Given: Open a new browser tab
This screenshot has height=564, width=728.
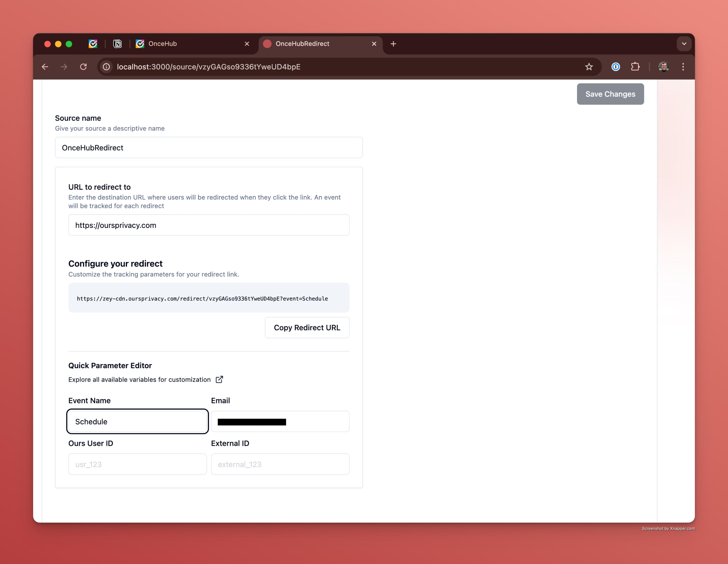Looking at the screenshot, I should point(393,44).
